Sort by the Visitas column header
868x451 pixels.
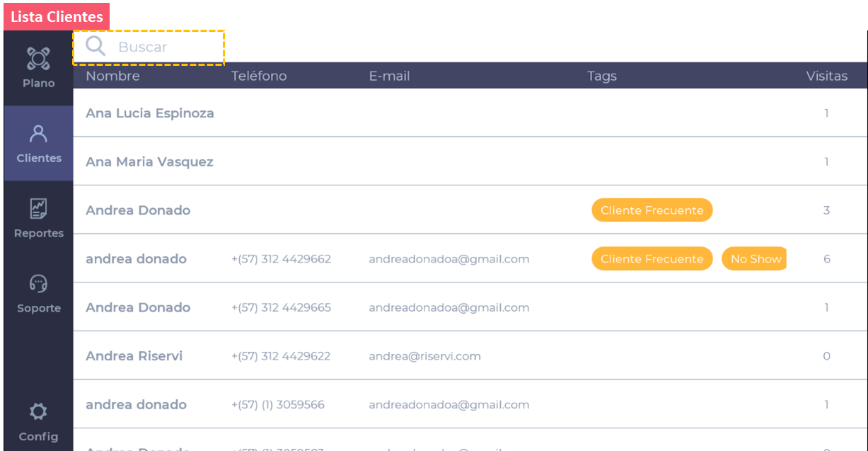coord(826,76)
